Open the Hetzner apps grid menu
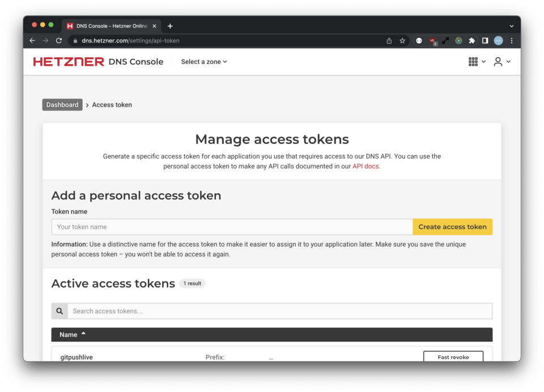Screen dimensions: 544x392 [x=477, y=61]
